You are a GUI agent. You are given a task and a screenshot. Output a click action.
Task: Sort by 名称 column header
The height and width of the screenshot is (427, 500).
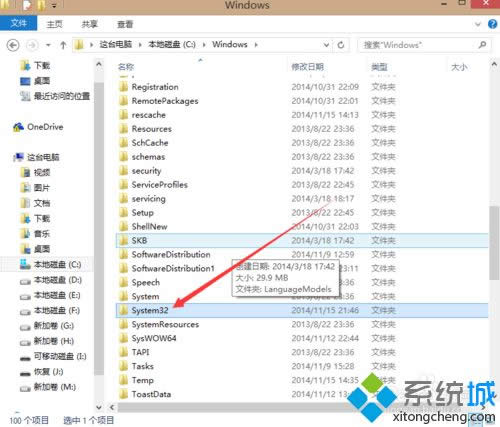tap(126, 67)
